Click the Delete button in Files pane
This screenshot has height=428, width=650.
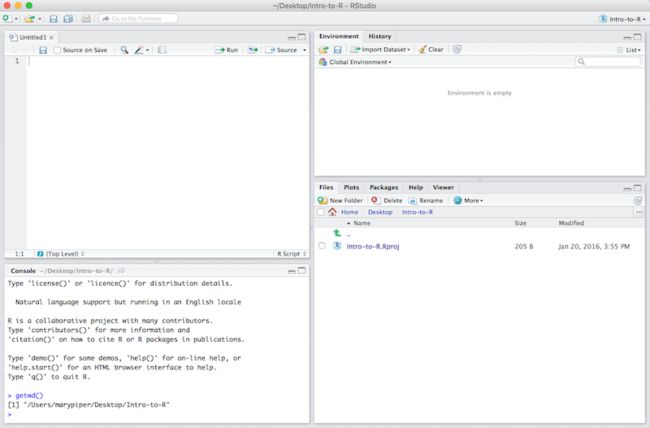[x=386, y=201]
